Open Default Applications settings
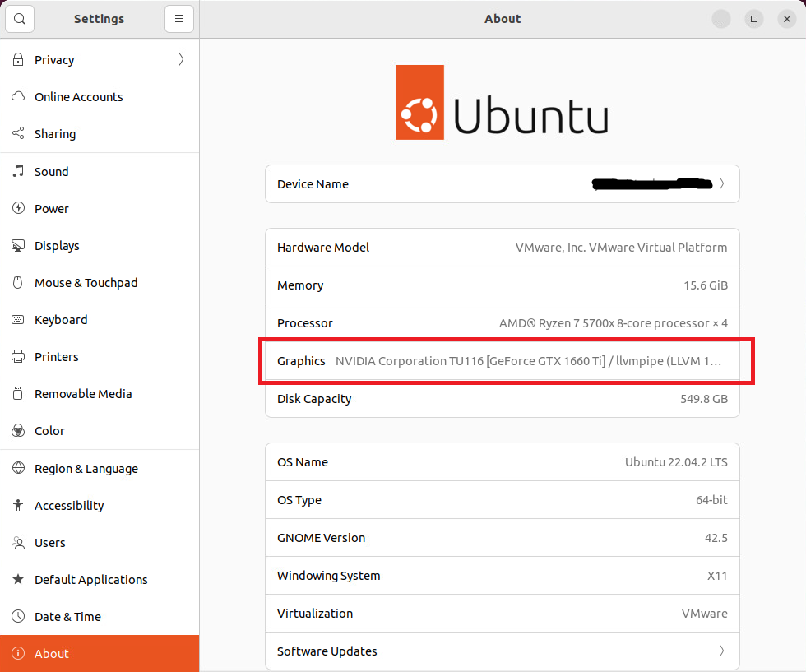Viewport: 806px width, 672px height. point(100,579)
